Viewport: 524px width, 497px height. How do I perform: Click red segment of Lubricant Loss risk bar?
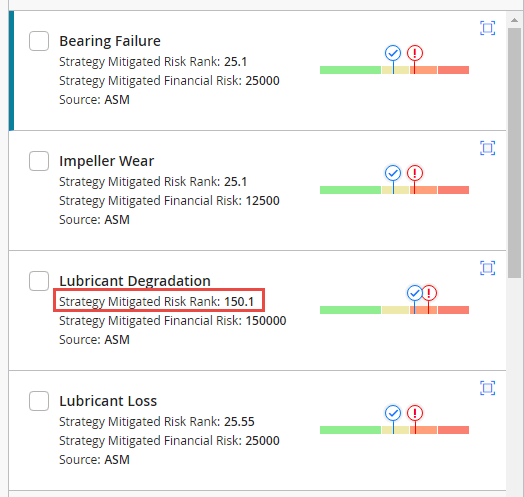coord(453,430)
